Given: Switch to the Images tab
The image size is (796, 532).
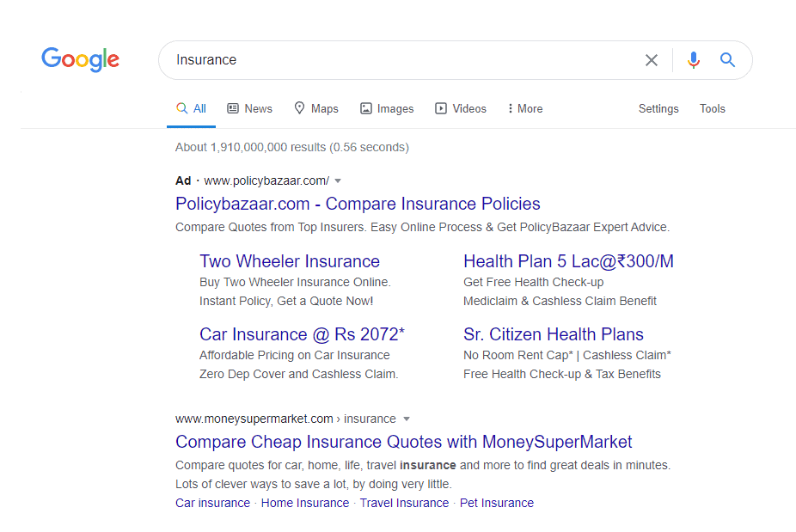Looking at the screenshot, I should (388, 108).
